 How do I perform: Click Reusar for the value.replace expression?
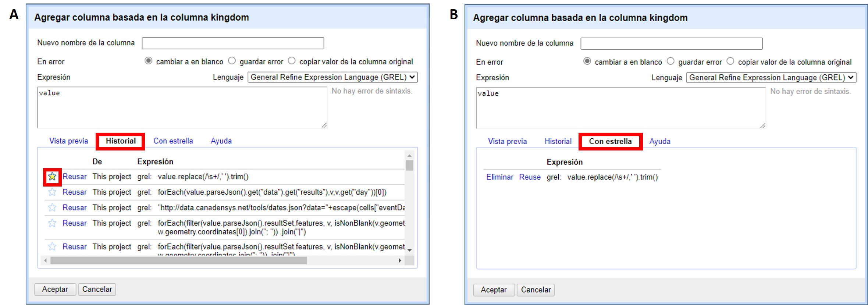(x=75, y=177)
